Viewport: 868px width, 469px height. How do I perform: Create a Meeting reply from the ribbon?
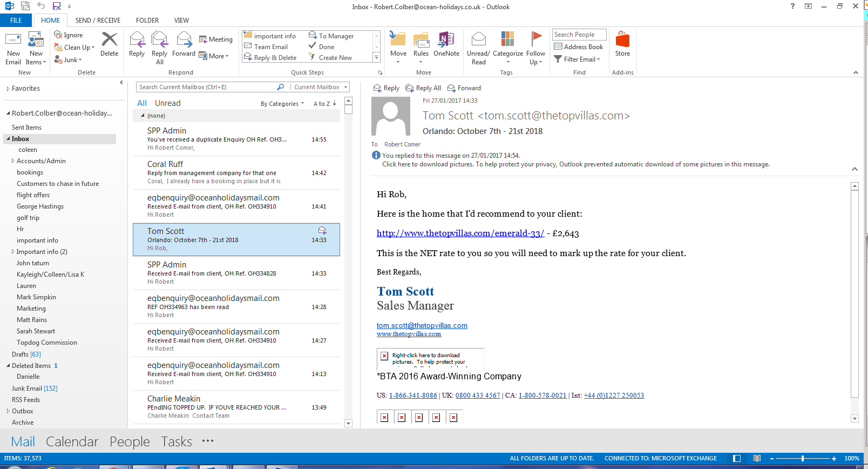coord(215,39)
